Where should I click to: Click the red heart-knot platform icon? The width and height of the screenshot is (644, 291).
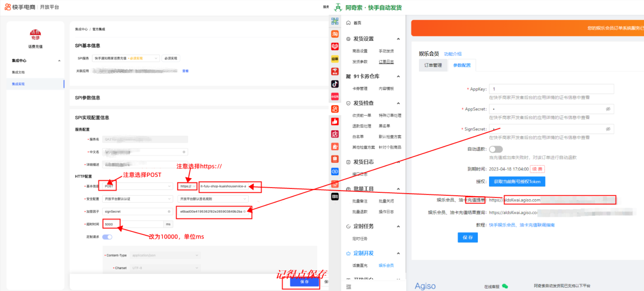335,46
